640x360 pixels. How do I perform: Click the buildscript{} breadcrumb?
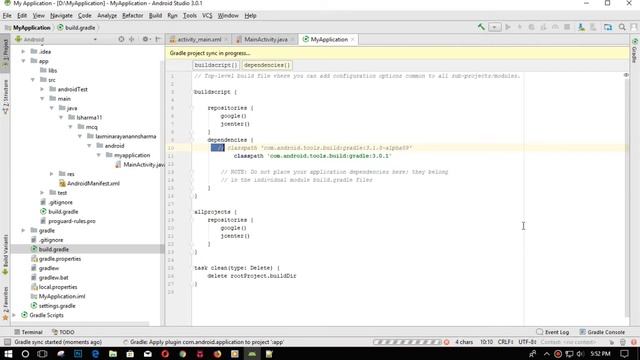[x=216, y=65]
